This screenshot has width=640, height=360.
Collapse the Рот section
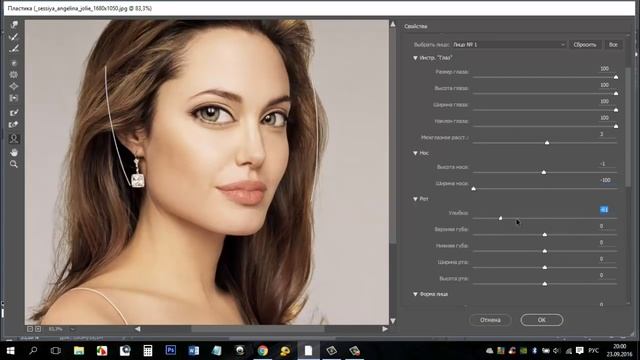415,199
